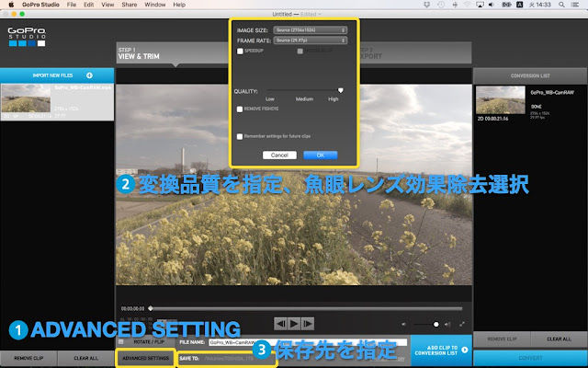Image resolution: width=588 pixels, height=368 pixels.
Task: Open the Apple menu
Action: pos(11,5)
